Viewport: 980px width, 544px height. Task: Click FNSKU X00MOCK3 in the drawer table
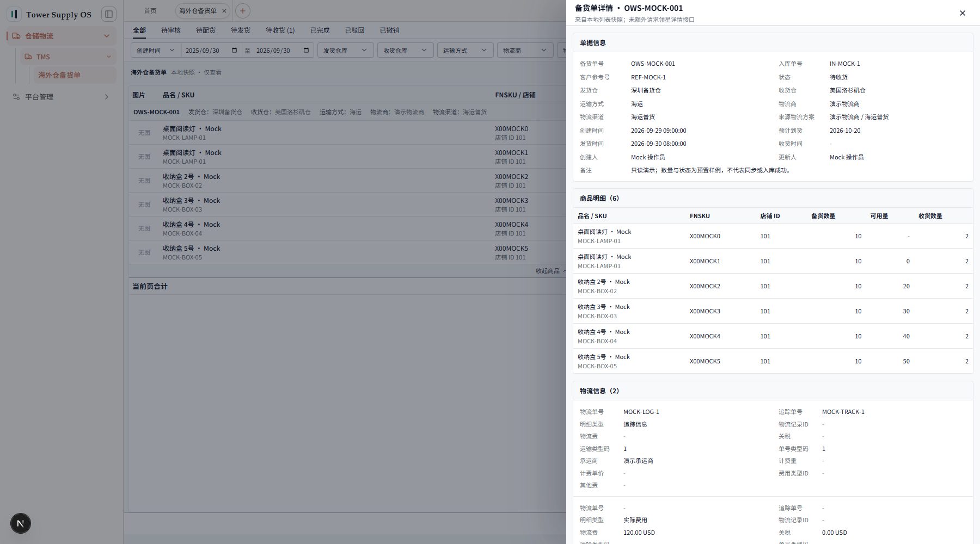(705, 311)
